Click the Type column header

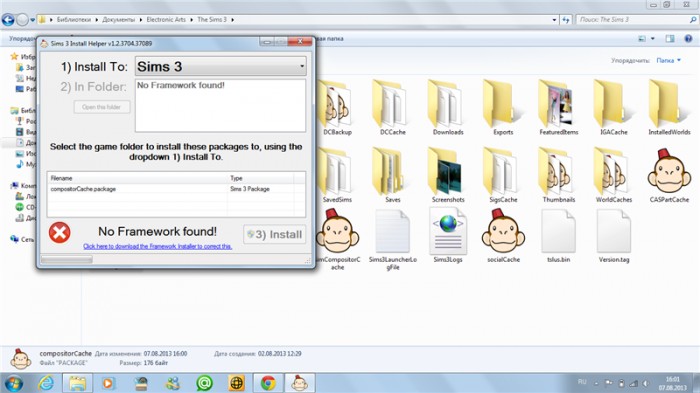pos(261,178)
